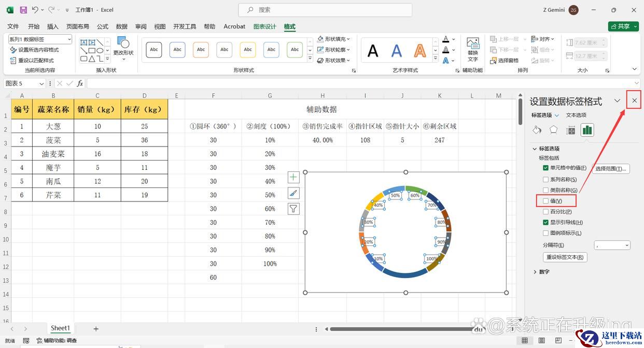Uncheck 显示引导线(H) checkbox
Image resolution: width=644 pixels, height=348 pixels.
(x=545, y=222)
